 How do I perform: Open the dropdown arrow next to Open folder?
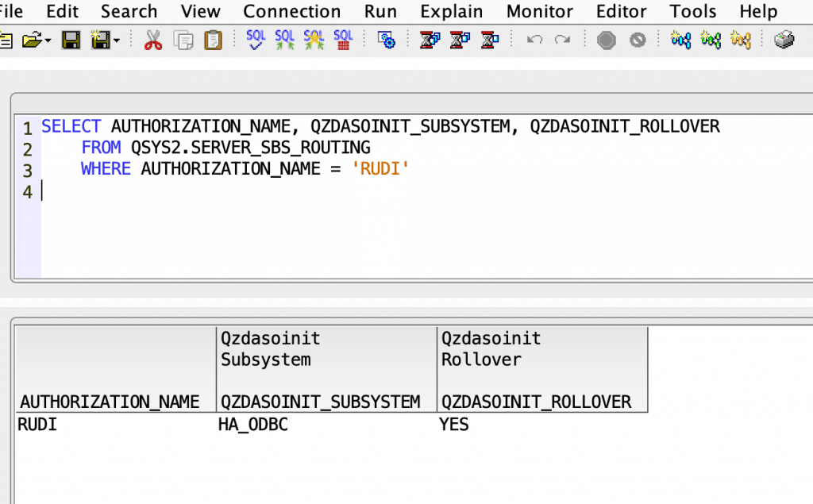[x=49, y=40]
